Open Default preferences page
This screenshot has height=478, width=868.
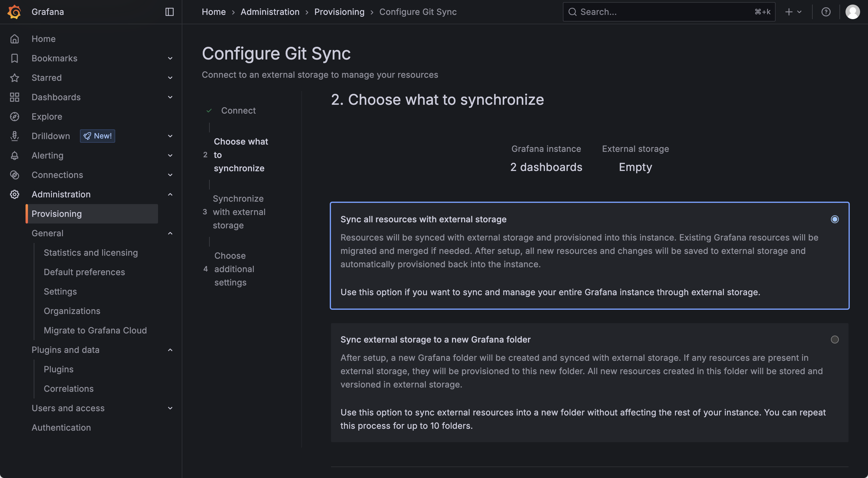point(84,272)
